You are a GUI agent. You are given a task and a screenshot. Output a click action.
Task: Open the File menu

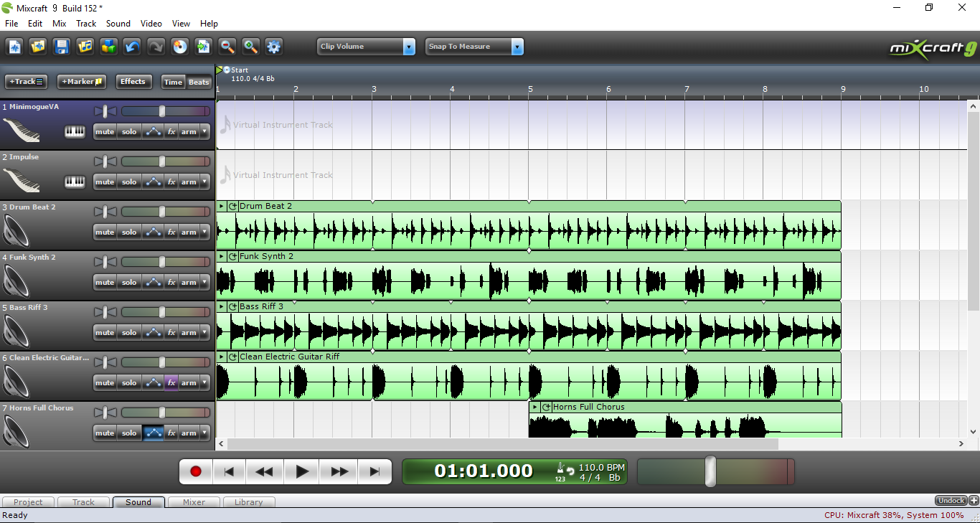click(x=11, y=24)
